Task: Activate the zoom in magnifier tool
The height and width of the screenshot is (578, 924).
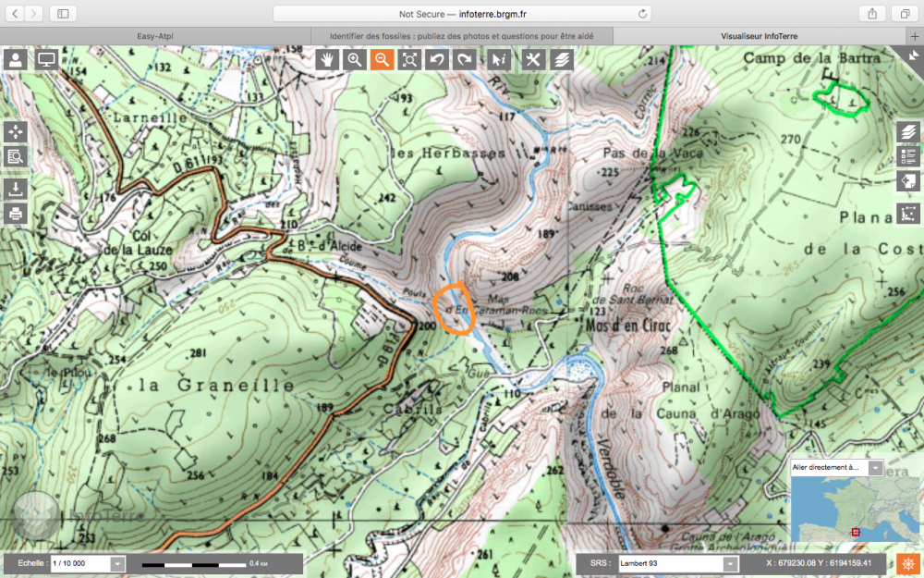Action: [x=354, y=60]
